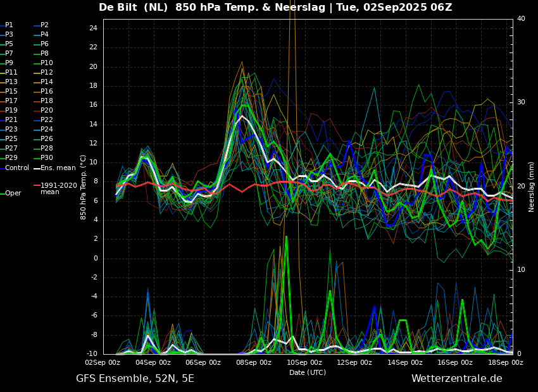Click the 850 hPa Temp. axis label
This screenshot has width=538, height=392.
click(x=84, y=187)
